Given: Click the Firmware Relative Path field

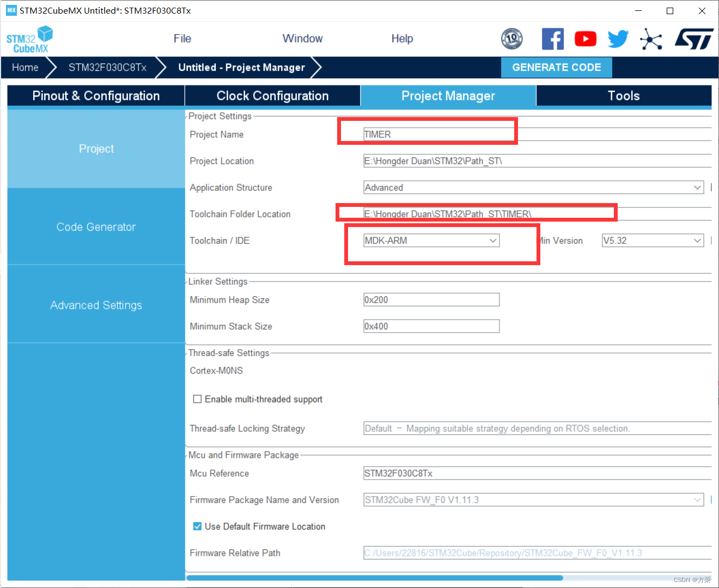Looking at the screenshot, I should coord(538,553).
